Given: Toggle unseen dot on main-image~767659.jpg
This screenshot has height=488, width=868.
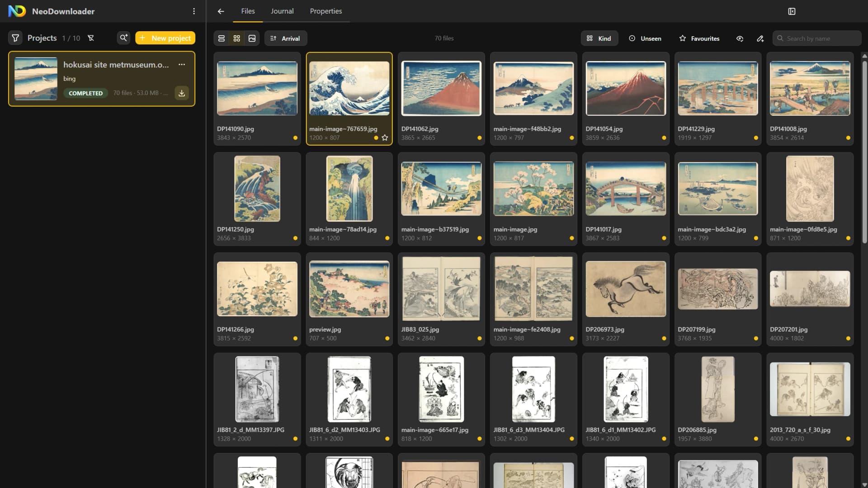Looking at the screenshot, I should pos(376,138).
